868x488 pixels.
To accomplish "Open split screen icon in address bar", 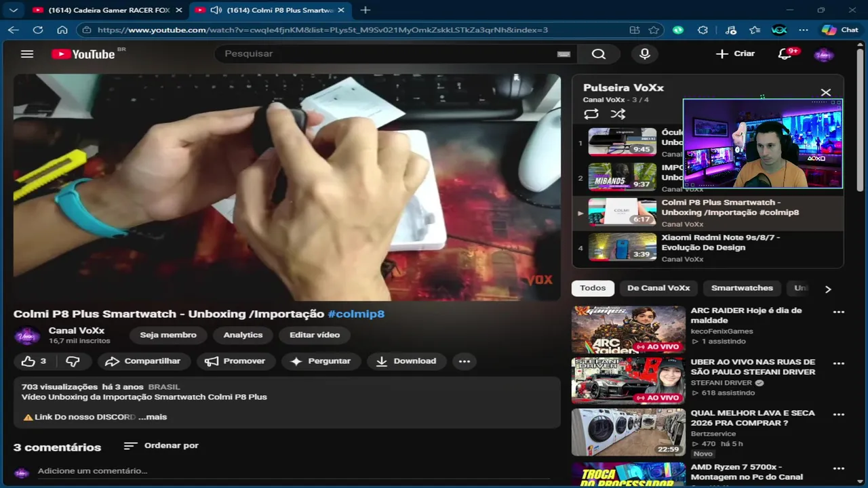I will [x=634, y=30].
